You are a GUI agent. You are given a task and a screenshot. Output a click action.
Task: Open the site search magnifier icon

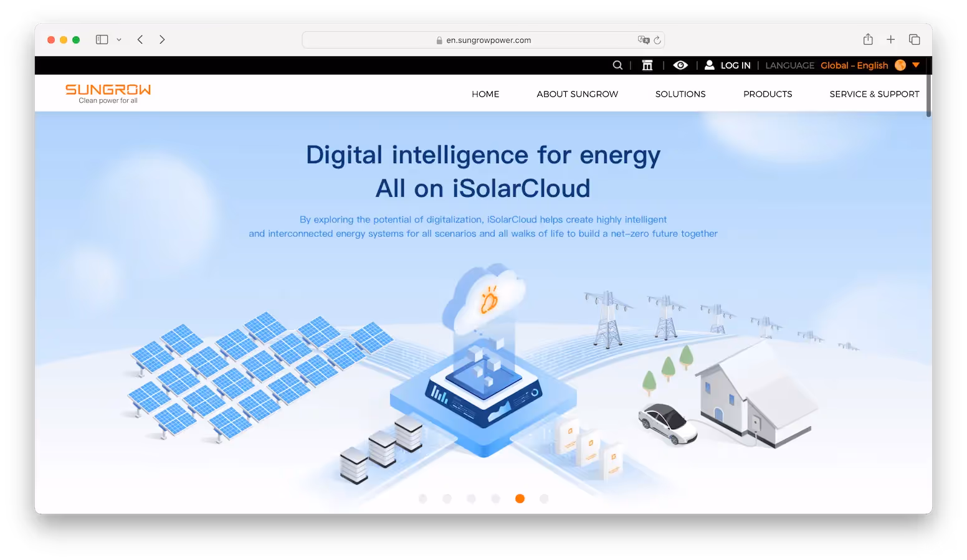[617, 65]
